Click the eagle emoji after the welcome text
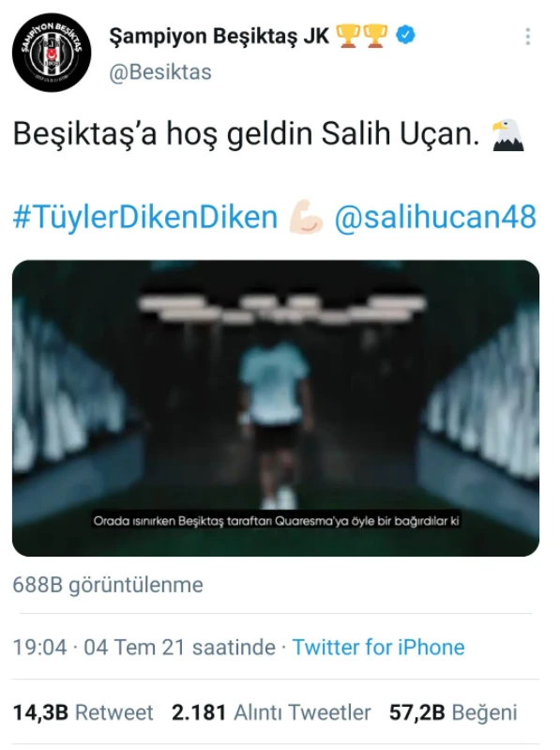This screenshot has height=750, width=560. (x=508, y=135)
